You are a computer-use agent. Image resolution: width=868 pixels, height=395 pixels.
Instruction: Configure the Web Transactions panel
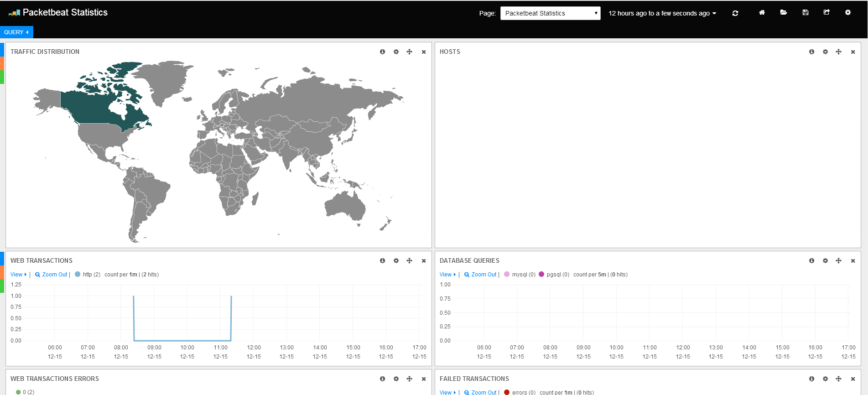tap(396, 261)
